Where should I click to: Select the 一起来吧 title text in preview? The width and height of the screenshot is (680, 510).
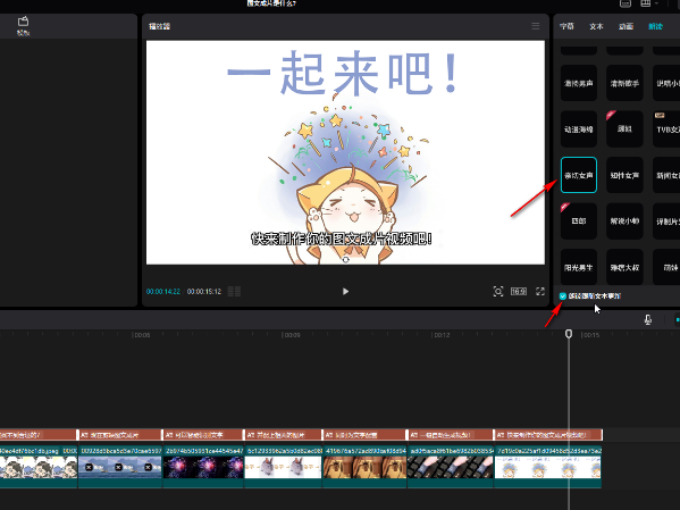click(x=343, y=73)
